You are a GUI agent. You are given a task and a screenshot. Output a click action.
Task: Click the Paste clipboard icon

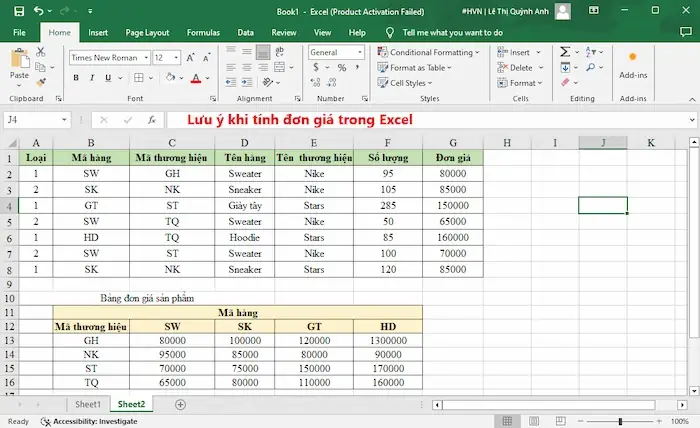(20, 59)
